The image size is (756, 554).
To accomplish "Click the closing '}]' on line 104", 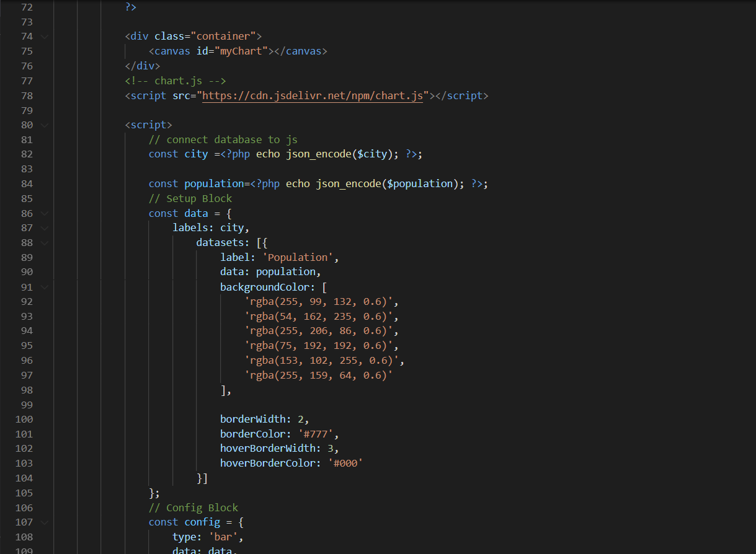I will [x=202, y=478].
